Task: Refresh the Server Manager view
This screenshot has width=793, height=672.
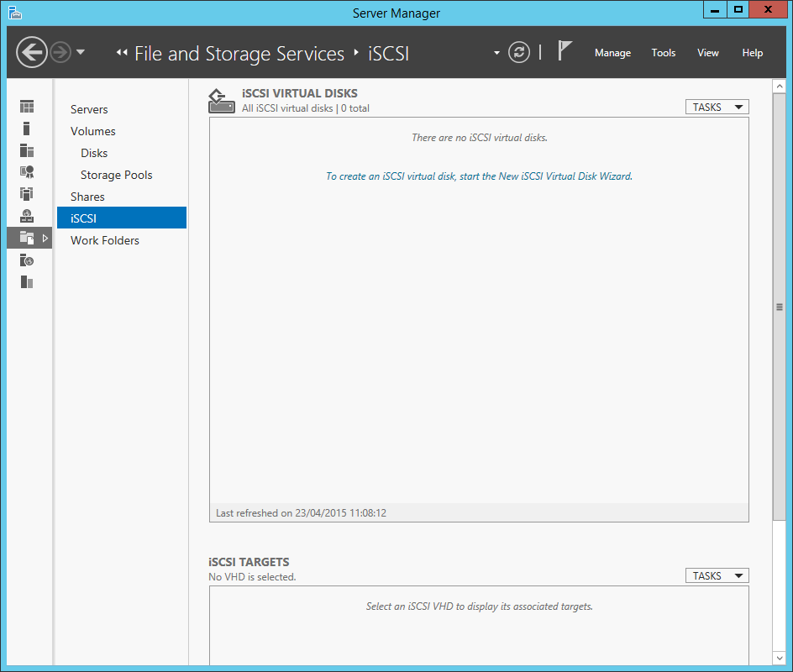Action: (x=519, y=53)
